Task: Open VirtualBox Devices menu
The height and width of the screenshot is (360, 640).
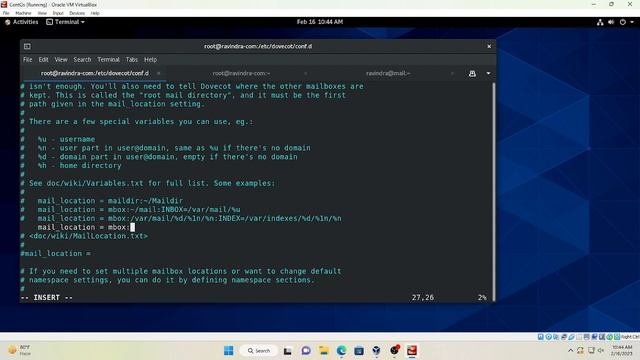Action: point(77,13)
